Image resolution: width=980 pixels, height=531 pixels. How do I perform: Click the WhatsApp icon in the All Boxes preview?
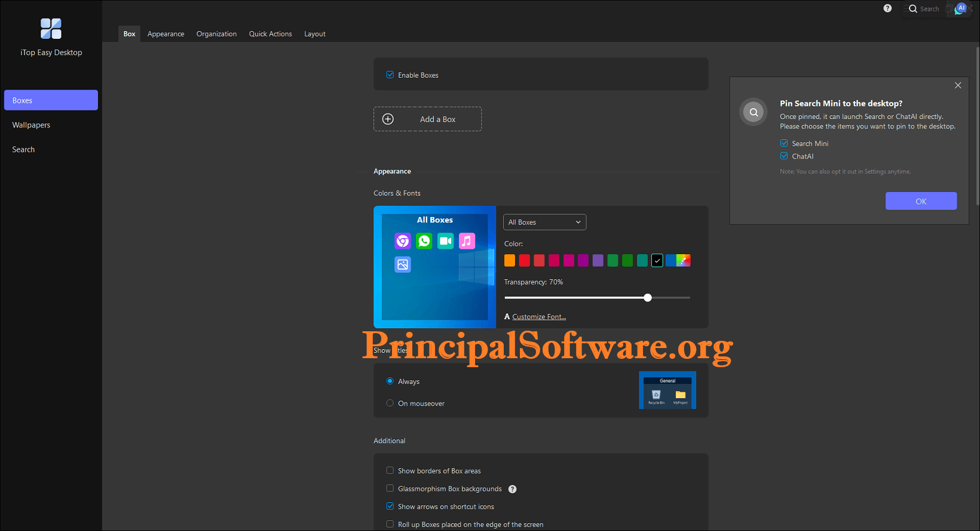click(x=424, y=240)
